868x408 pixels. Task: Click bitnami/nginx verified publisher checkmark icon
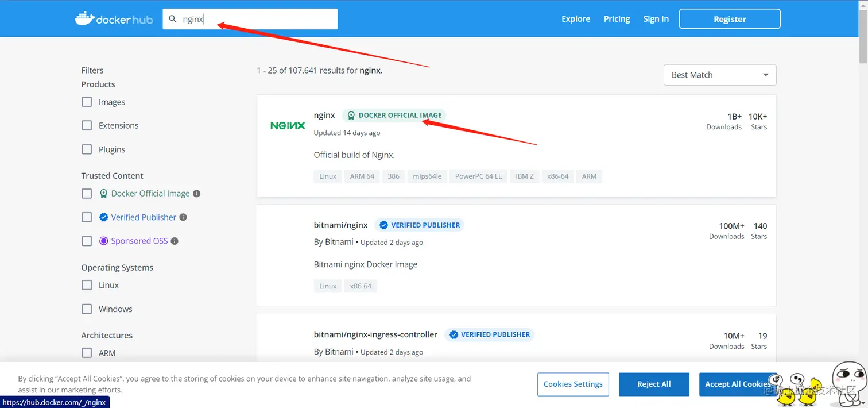pos(384,225)
